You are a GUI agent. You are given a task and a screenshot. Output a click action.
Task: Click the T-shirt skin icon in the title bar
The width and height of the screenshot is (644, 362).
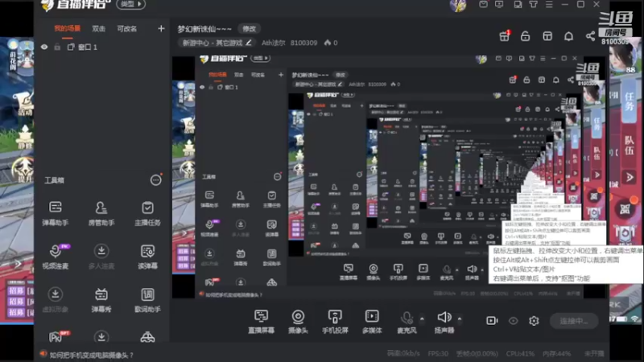point(534,4)
